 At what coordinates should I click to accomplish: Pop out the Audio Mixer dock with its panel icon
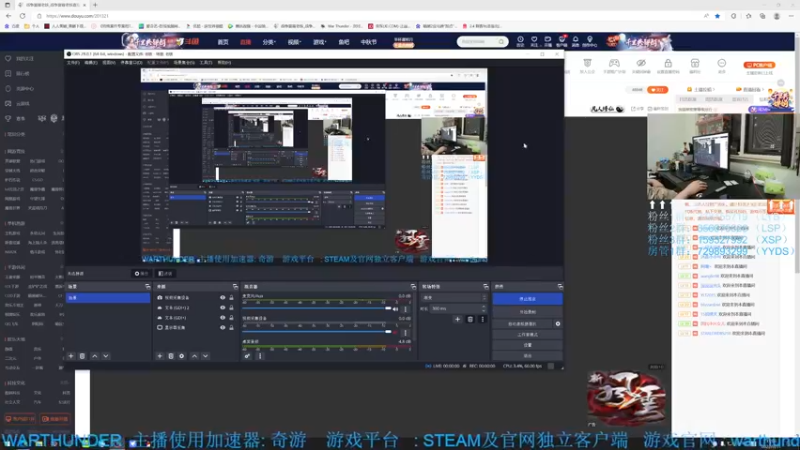pyautogui.click(x=413, y=287)
